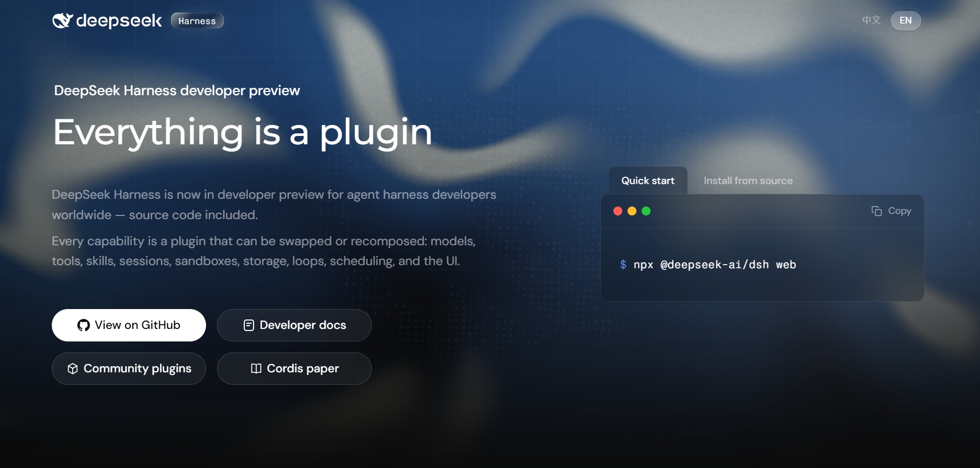Open the deepseek wordmark link

pyautogui.click(x=119, y=20)
